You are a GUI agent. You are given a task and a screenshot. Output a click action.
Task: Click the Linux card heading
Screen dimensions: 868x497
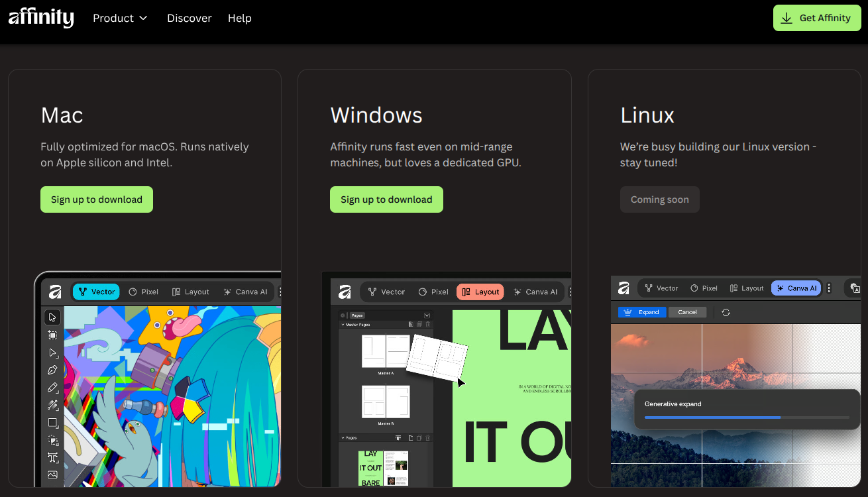[x=647, y=115]
